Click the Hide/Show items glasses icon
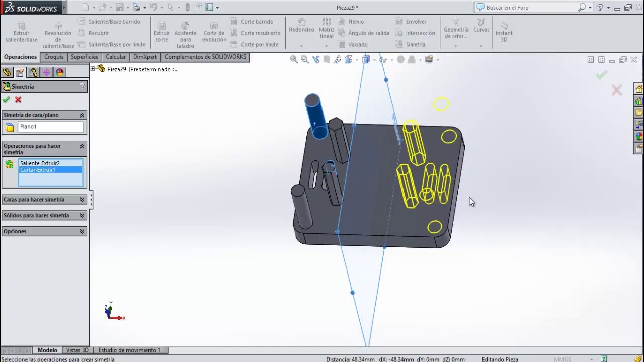The width and height of the screenshot is (644, 362). coord(383,59)
